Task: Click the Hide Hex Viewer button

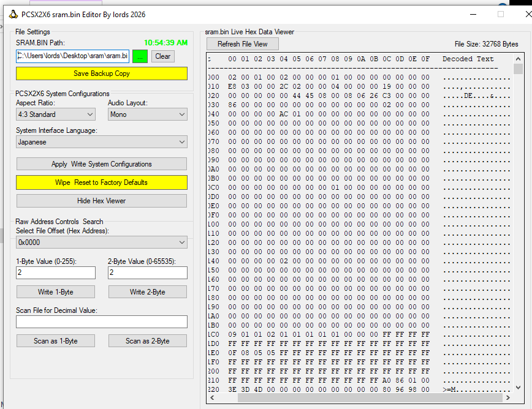Action: tap(102, 201)
